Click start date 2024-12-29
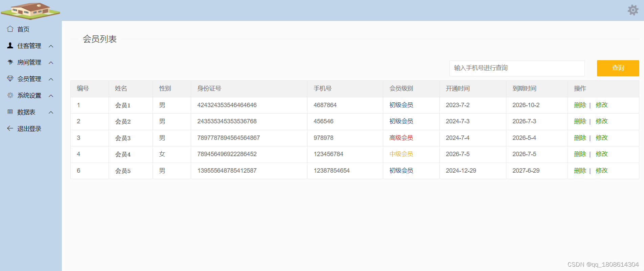 coord(461,171)
